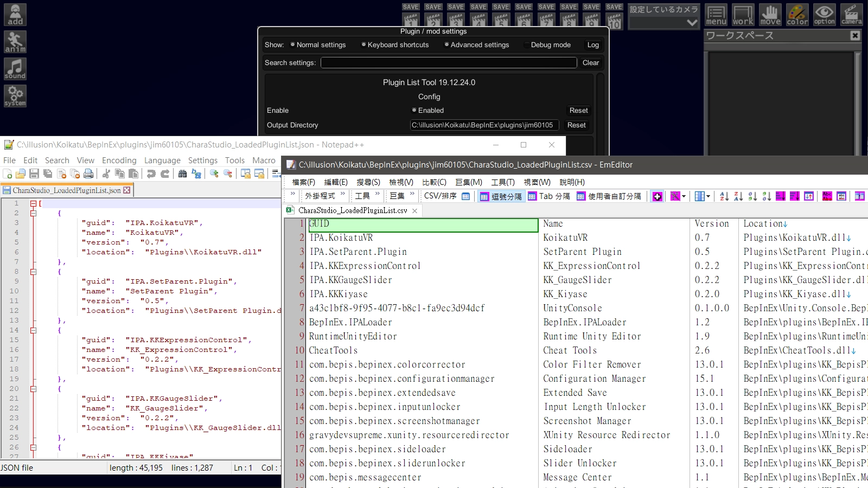
Task: Click Print icon in Notepad++ toolbar
Action: pyautogui.click(x=88, y=174)
